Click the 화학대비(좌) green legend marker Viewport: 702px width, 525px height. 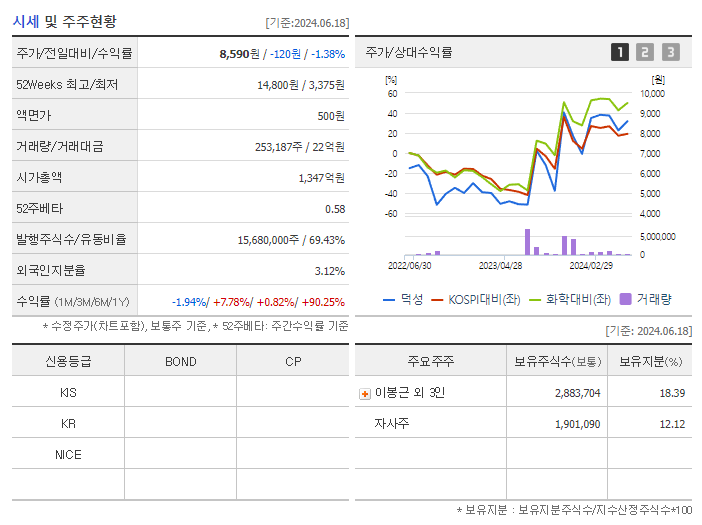point(535,300)
